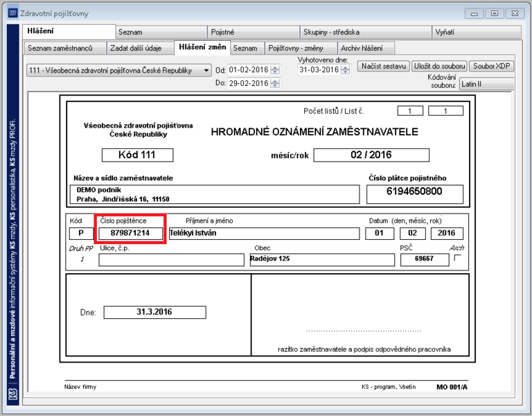Click the year field 2016 in Datum
Screen dimensions: 532x416
coord(447,233)
